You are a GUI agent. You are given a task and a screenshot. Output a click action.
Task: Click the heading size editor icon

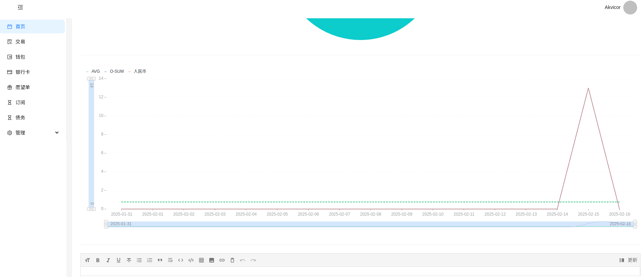pos(88,260)
